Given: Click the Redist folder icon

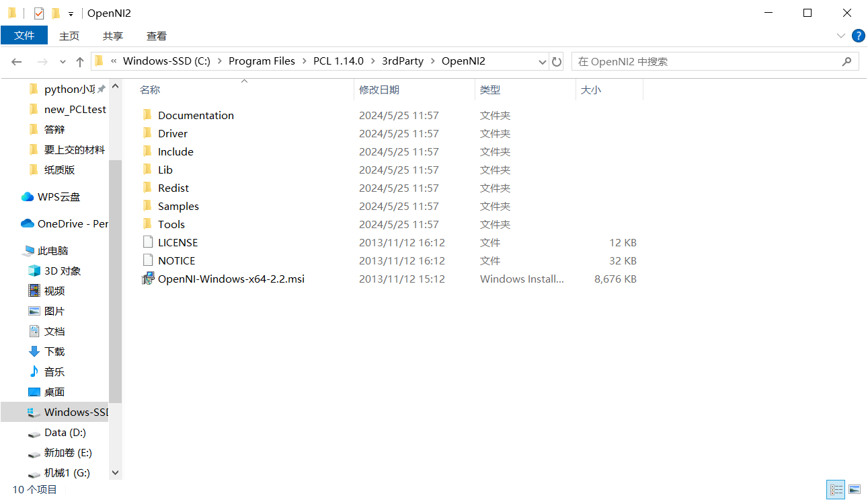Looking at the screenshot, I should coord(148,188).
